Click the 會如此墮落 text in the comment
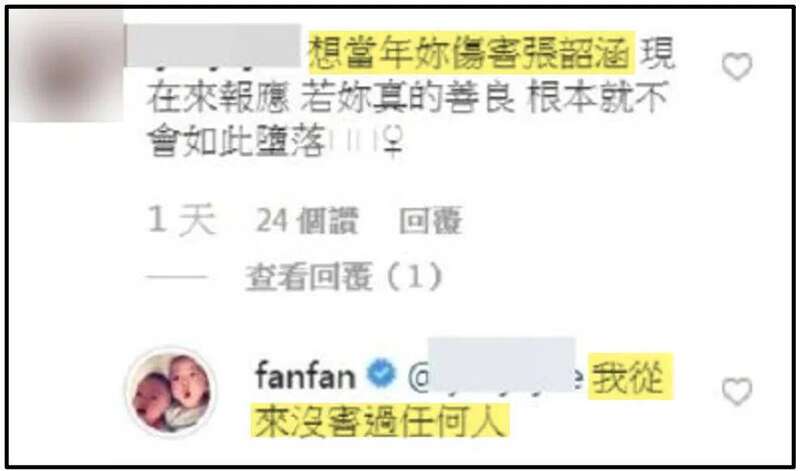800x471 pixels. coord(236,141)
